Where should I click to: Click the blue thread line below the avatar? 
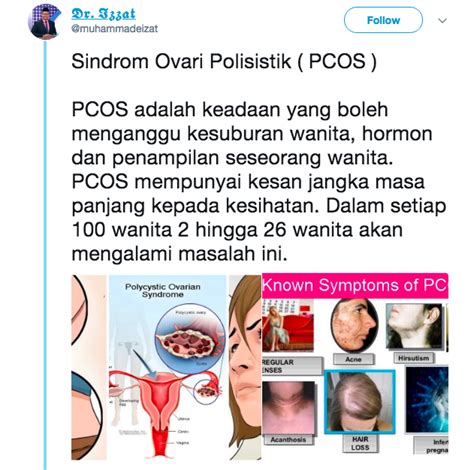[45, 255]
